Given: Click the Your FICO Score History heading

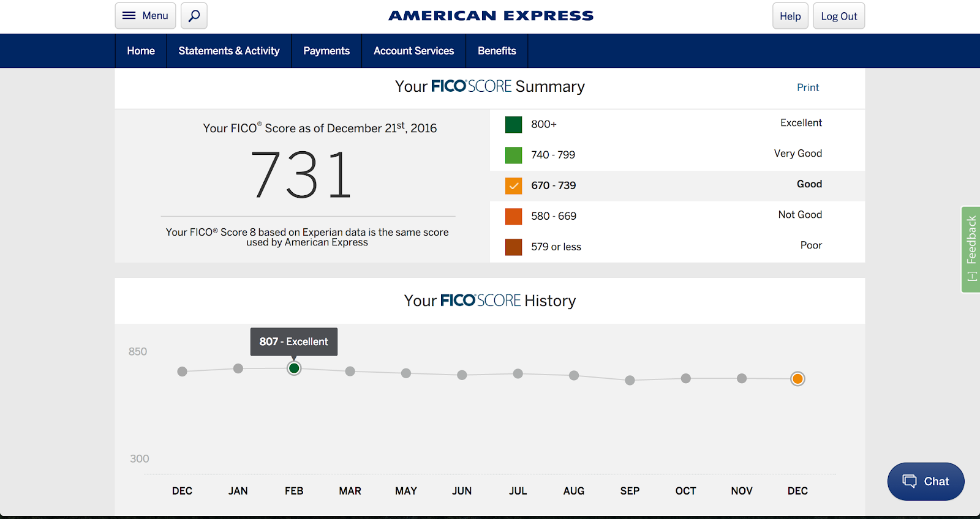Looking at the screenshot, I should (x=490, y=301).
